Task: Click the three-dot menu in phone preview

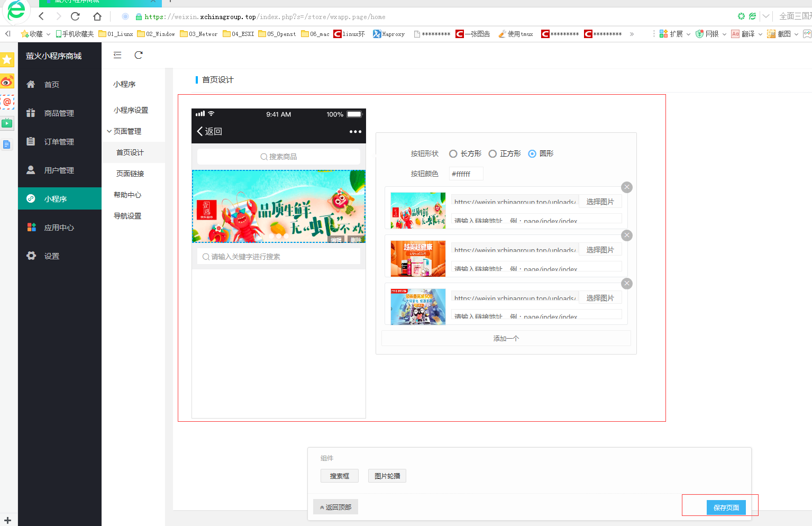Action: 355,132
